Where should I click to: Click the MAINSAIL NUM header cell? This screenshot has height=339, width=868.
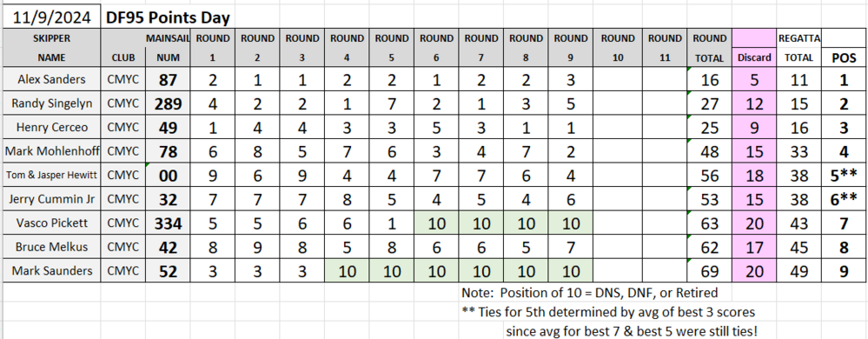168,48
